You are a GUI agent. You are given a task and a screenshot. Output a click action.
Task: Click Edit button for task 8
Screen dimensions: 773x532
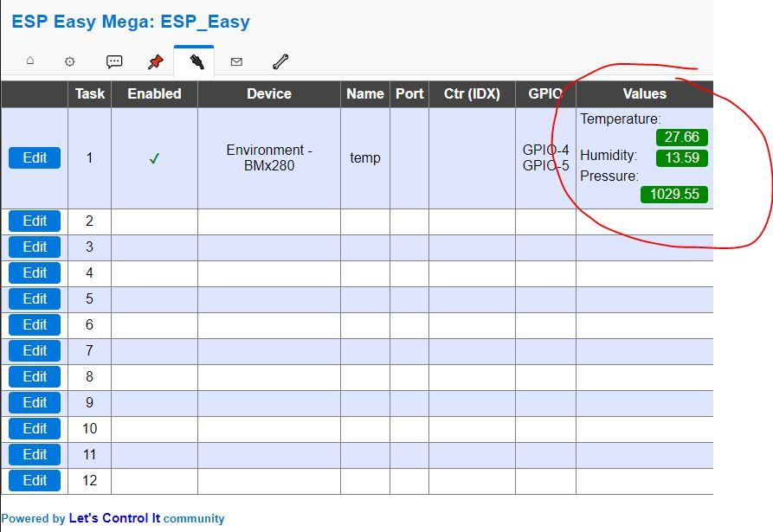(x=35, y=376)
